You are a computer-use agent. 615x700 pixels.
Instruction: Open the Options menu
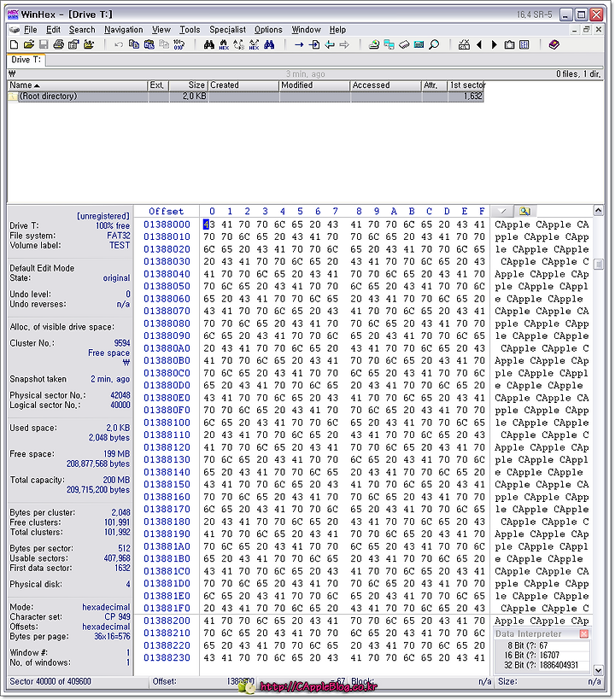coord(268,30)
